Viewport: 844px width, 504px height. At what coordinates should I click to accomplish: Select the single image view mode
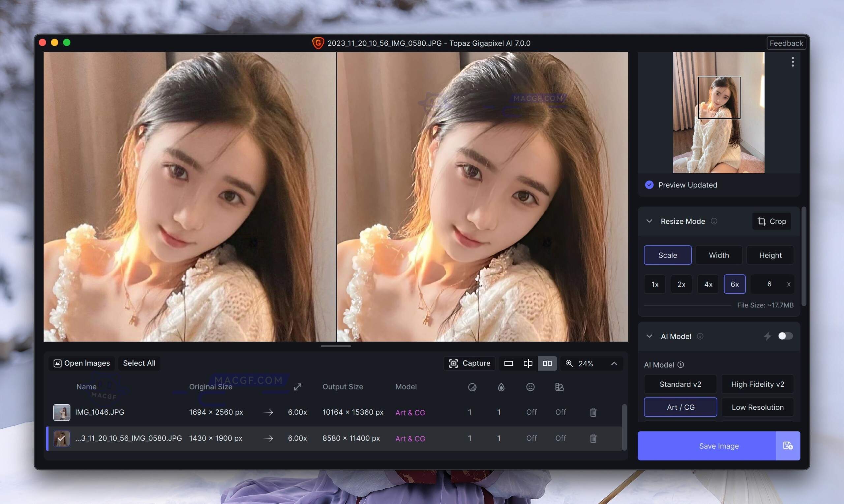(508, 363)
